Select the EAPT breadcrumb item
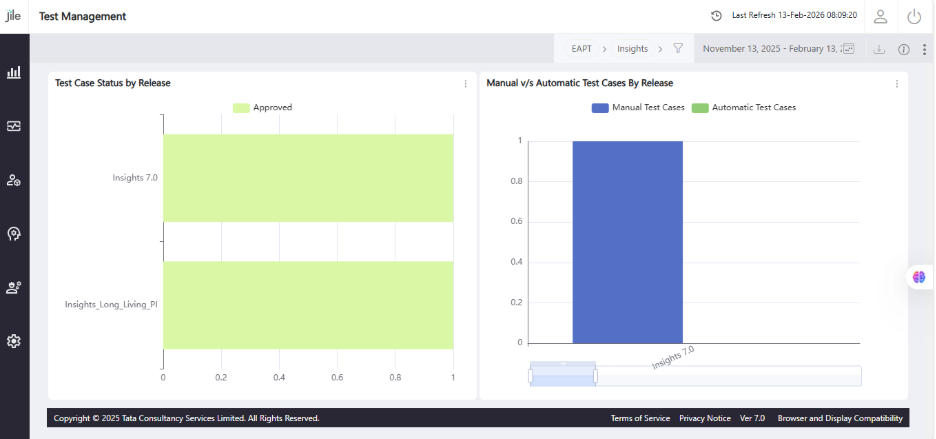This screenshot has width=936, height=439. pos(581,49)
